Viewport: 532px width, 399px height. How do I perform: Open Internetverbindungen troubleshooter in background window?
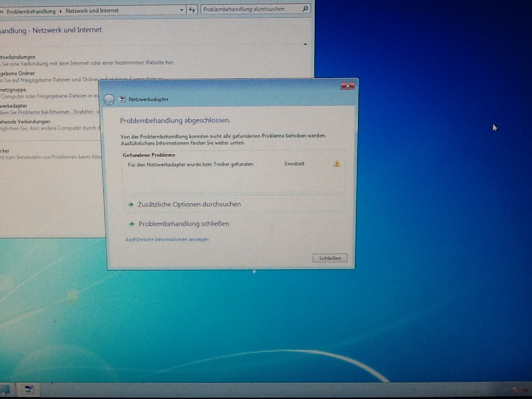[x=18, y=57]
